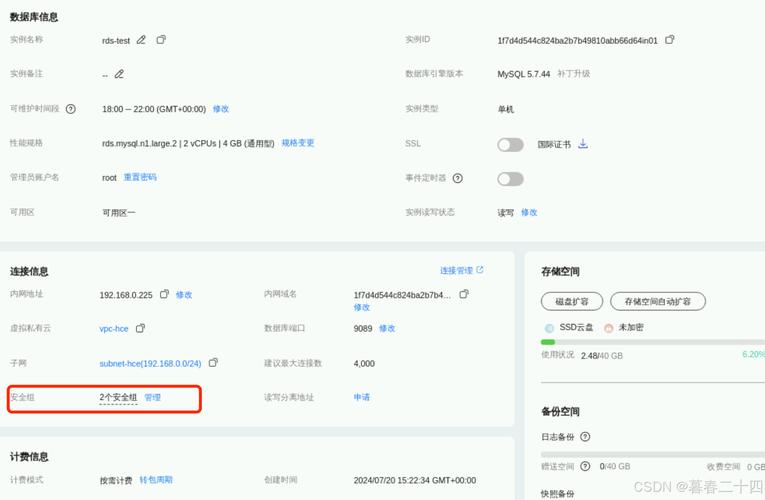This screenshot has width=765, height=500.
Task: Copy the intranet address 192.168.0.225
Action: coord(164,294)
